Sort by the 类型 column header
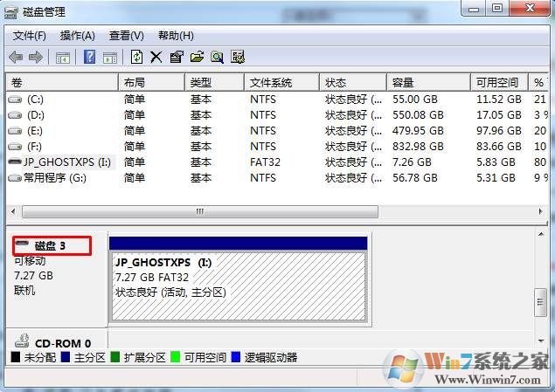 coord(214,83)
